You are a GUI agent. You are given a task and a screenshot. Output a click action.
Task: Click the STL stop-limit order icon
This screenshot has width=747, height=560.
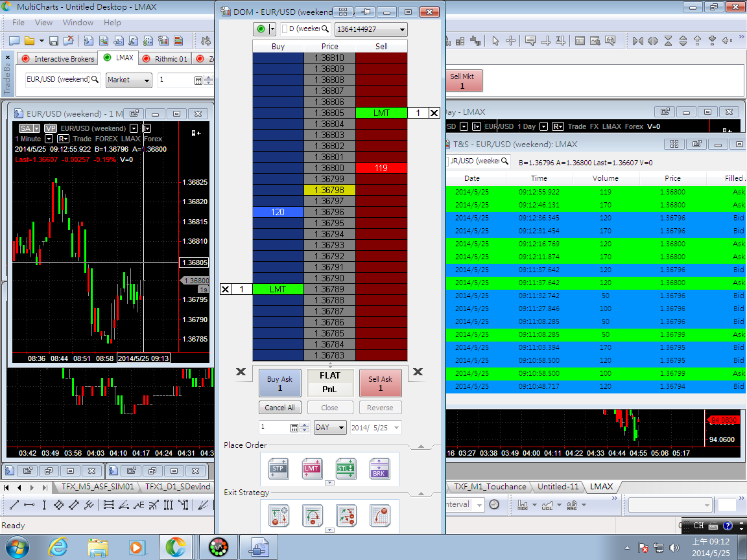[346, 469]
